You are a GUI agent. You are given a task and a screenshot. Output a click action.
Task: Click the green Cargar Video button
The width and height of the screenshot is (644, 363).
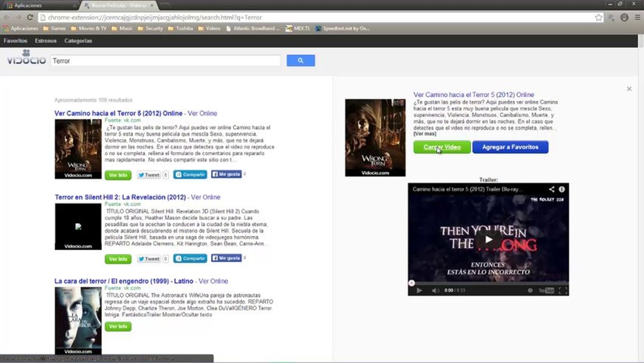(442, 147)
